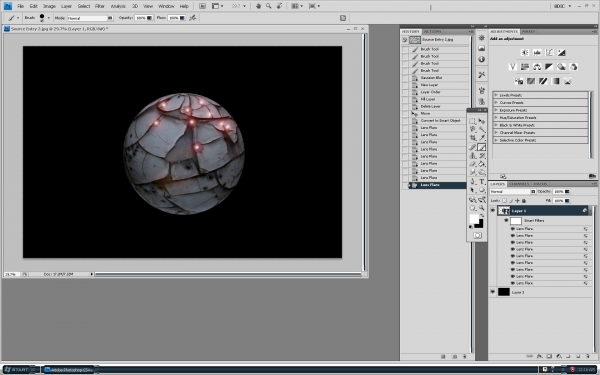600x375 pixels.
Task: Hide Layer 1 with its eye icon
Action: [x=492, y=210]
